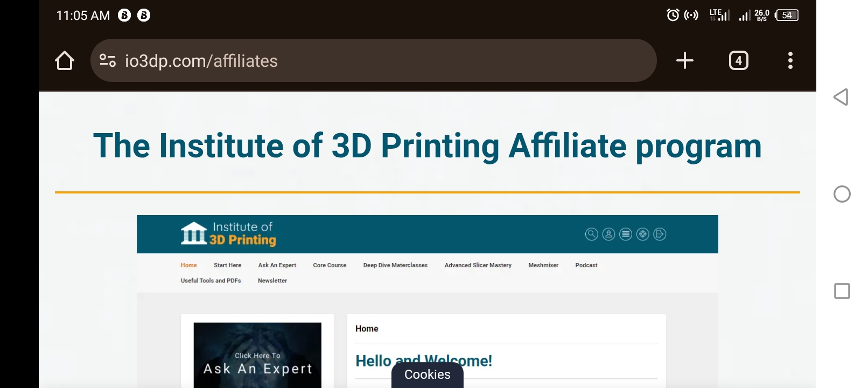This screenshot has width=868, height=388.
Task: Tap the browser home icon
Action: click(65, 60)
